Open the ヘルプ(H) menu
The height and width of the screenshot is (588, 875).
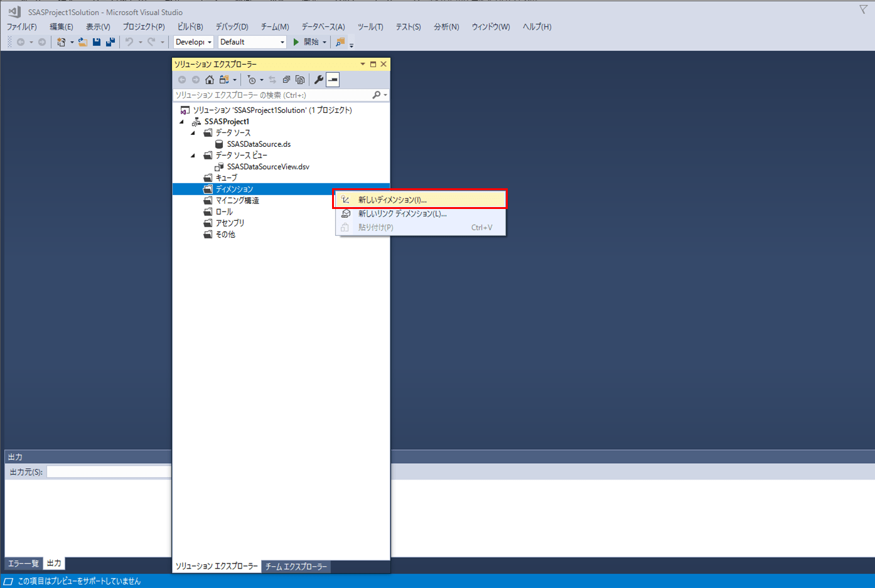(x=537, y=27)
